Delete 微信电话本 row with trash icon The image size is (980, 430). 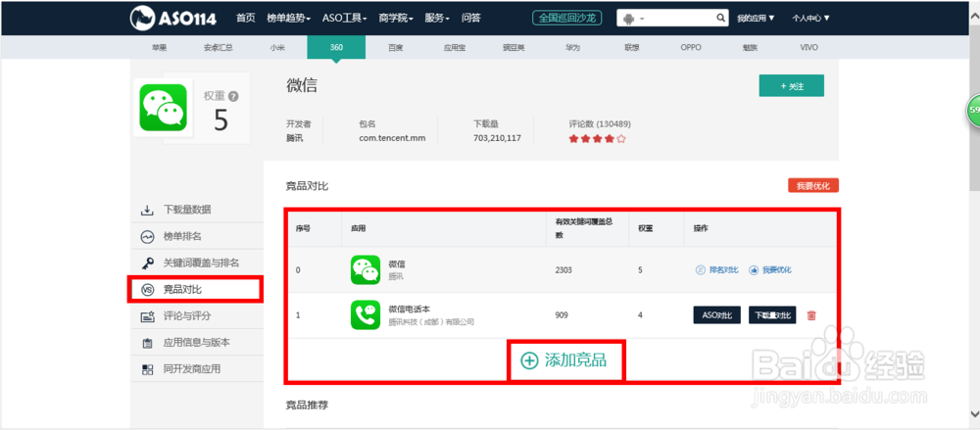[x=811, y=315]
